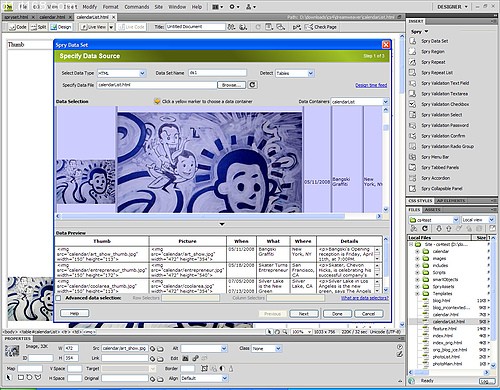Click the Check Page toolbar button
The image size is (500, 390).
(321, 27)
